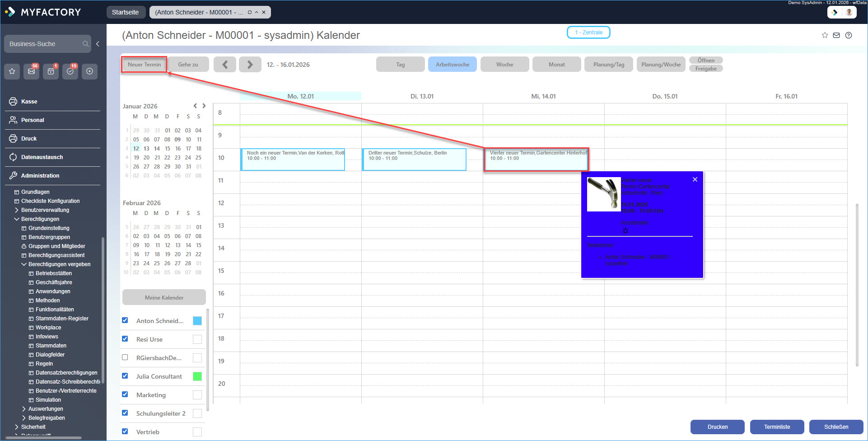The height and width of the screenshot is (441, 868).
Task: Uncheck the Julia Consultant calendar checkbox
Action: click(x=125, y=376)
